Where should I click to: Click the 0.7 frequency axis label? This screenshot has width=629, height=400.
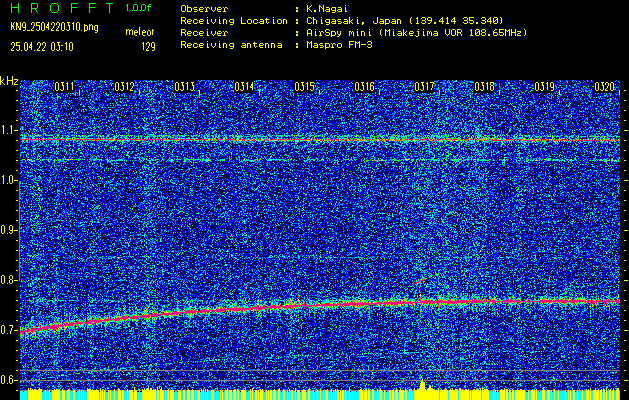8,330
